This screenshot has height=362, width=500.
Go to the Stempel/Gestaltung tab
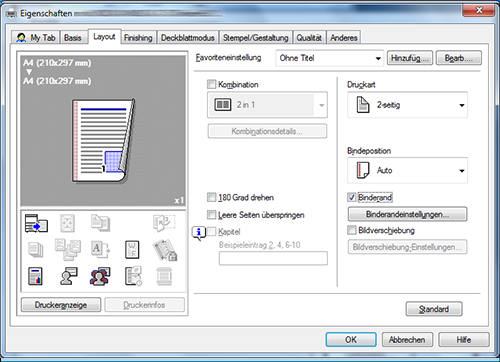point(255,38)
